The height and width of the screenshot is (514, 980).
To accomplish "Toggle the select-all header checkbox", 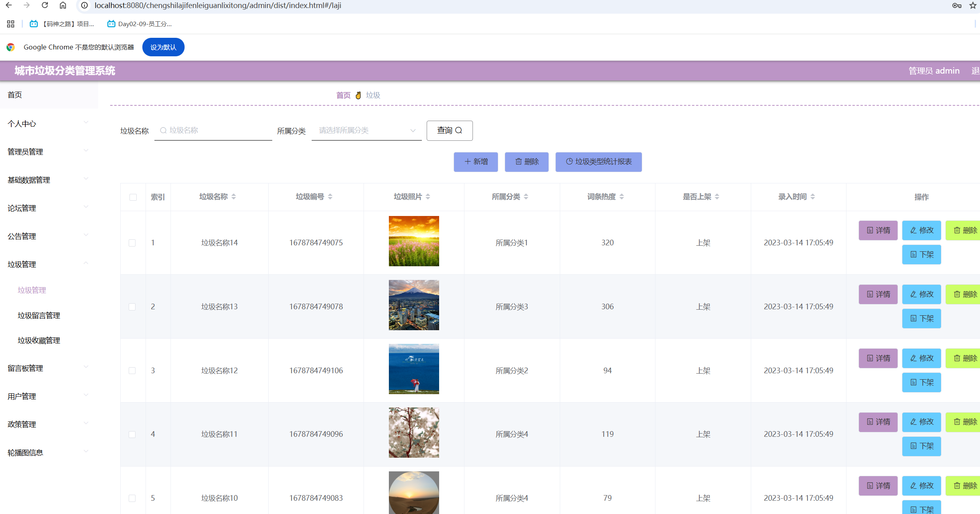I will (133, 197).
